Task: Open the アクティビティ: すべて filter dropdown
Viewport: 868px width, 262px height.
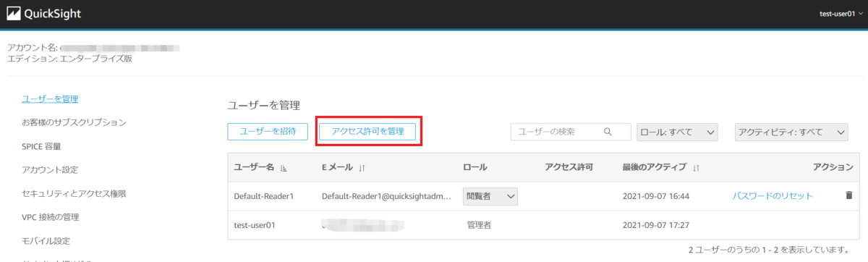Action: point(791,132)
